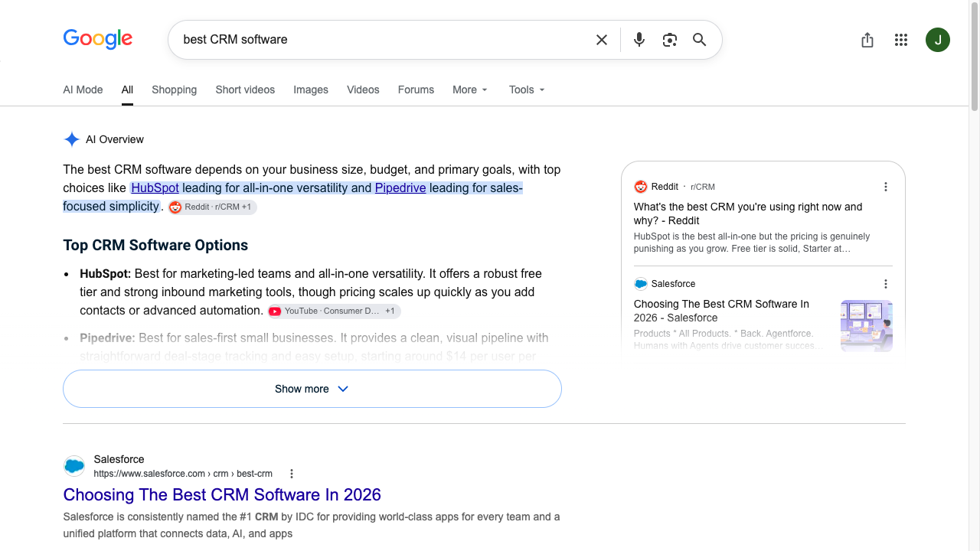Clear the search query with the X icon
Image resolution: width=980 pixels, height=551 pixels.
pos(602,40)
